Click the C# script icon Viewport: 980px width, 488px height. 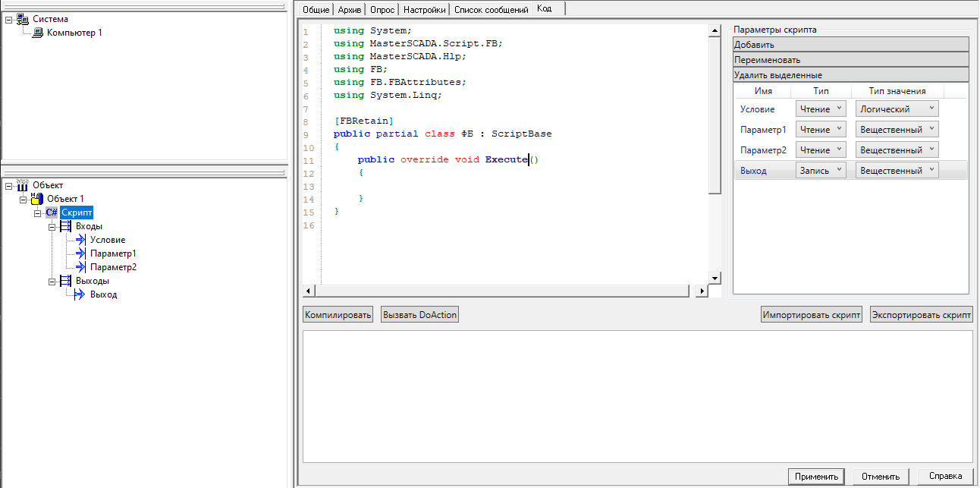[x=52, y=213]
